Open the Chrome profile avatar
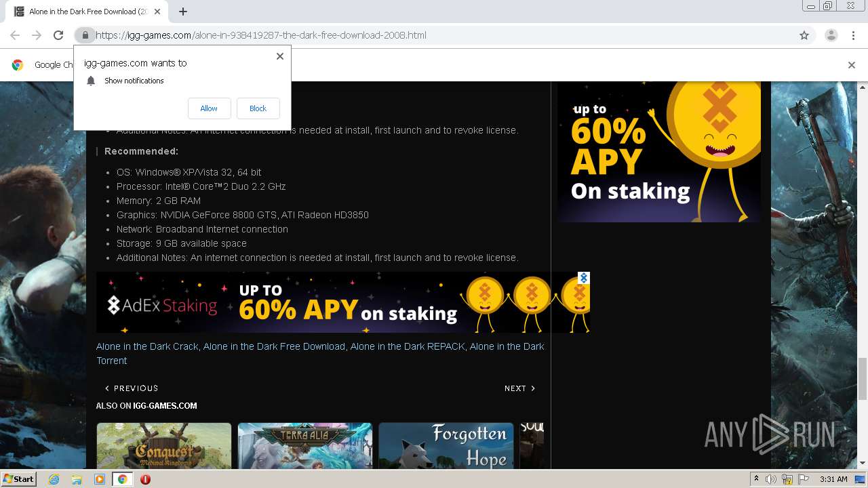Image resolution: width=868 pixels, height=488 pixels. pyautogui.click(x=831, y=35)
